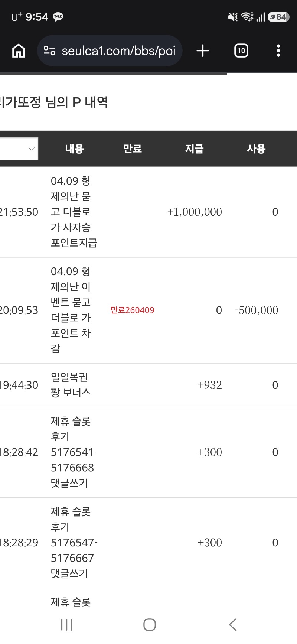Tap the battery indicator showing 84

pos(278,17)
